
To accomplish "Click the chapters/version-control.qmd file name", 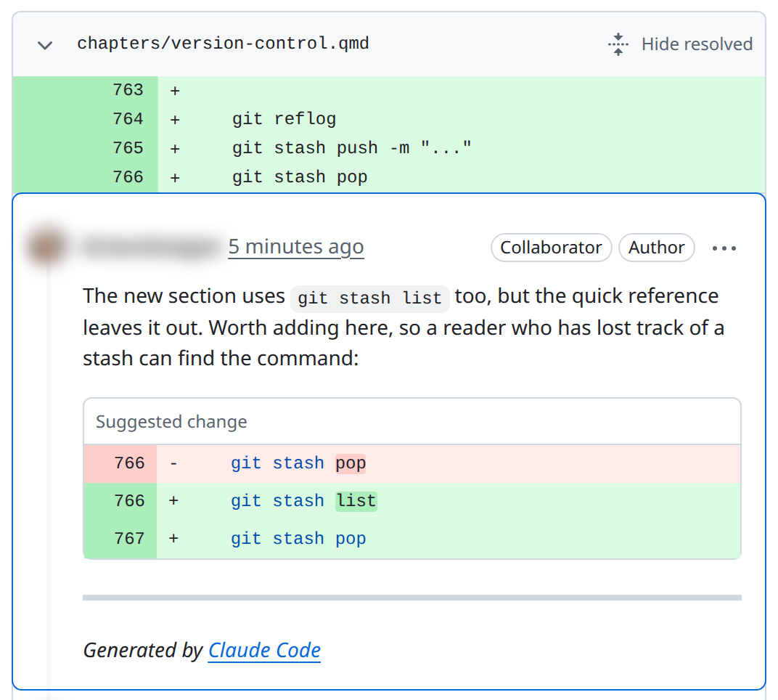I will 224,43.
